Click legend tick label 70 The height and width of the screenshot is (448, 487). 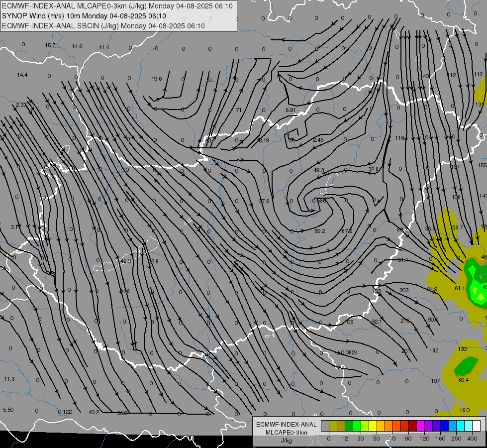click(x=392, y=439)
